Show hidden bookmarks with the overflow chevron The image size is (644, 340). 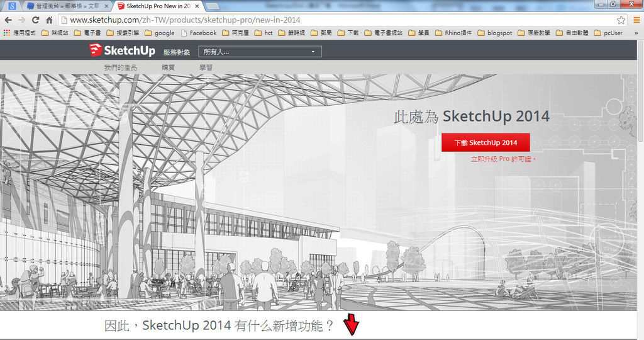(x=636, y=33)
